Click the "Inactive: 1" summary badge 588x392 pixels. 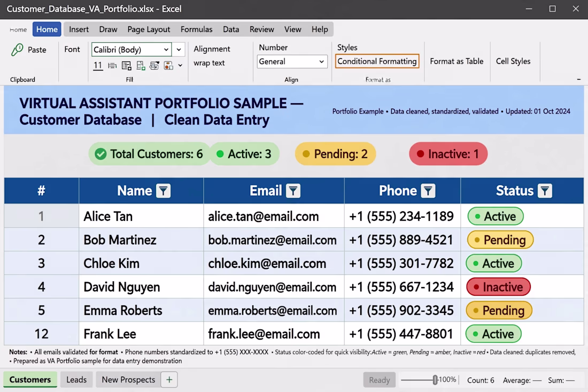coord(448,154)
